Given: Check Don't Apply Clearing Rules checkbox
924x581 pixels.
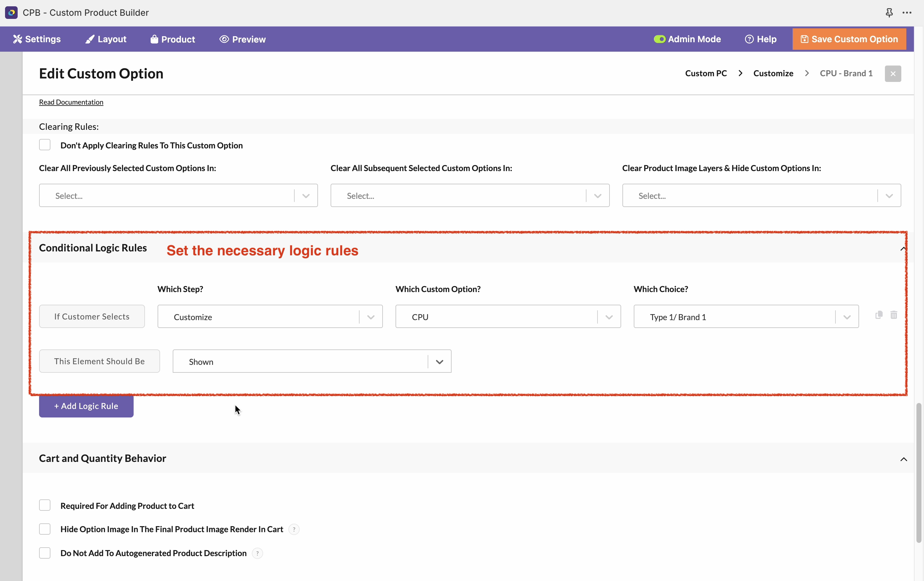Looking at the screenshot, I should tap(45, 145).
